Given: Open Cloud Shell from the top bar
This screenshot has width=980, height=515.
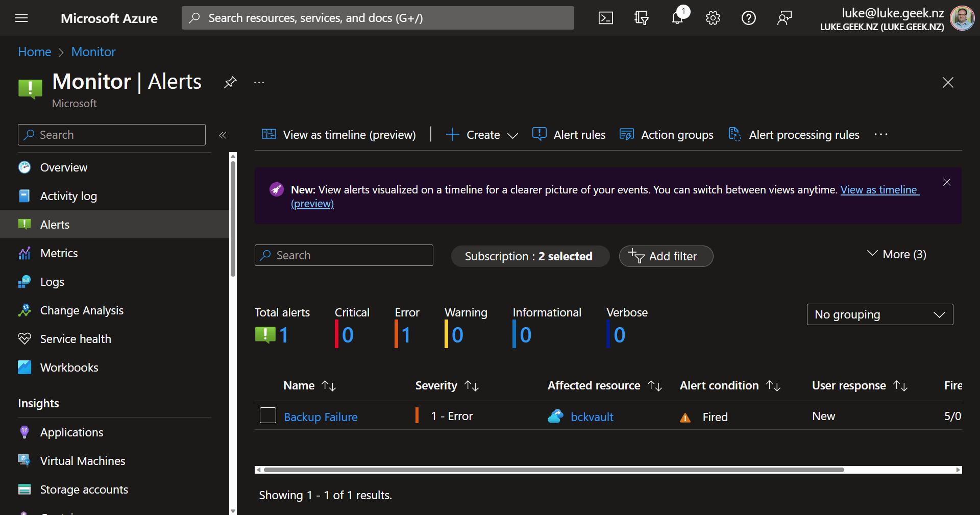Looking at the screenshot, I should pos(606,18).
